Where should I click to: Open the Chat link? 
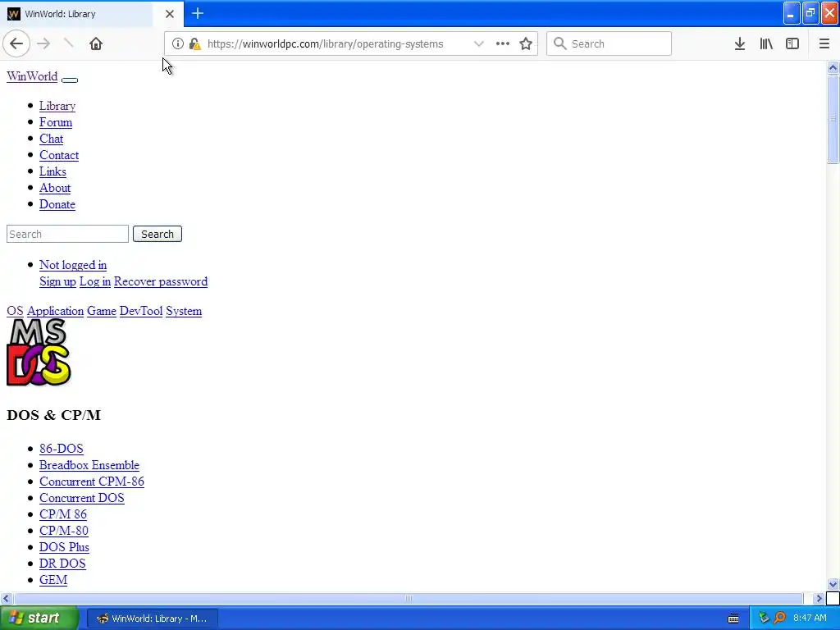52,139
